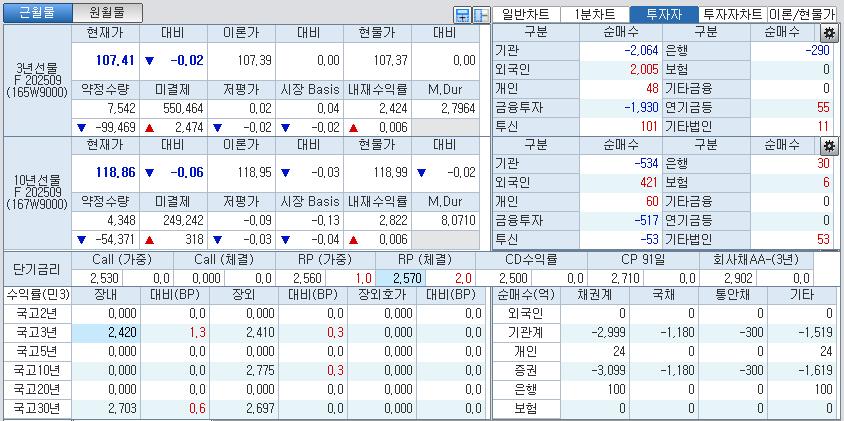Click the M.Dur value 2.7964
The width and height of the screenshot is (844, 421).
(x=458, y=109)
